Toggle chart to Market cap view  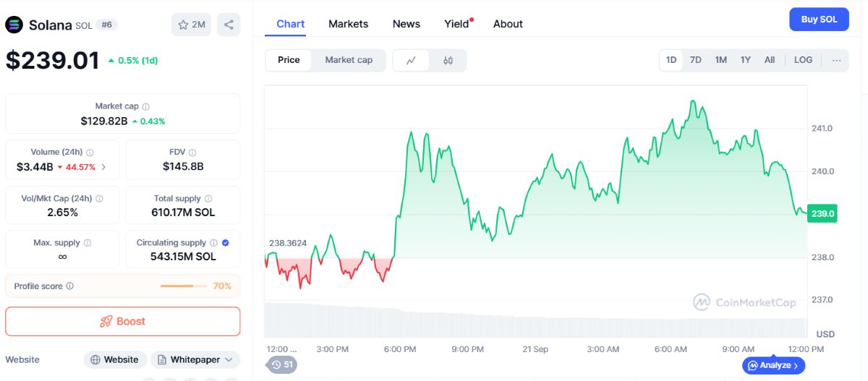click(x=349, y=60)
